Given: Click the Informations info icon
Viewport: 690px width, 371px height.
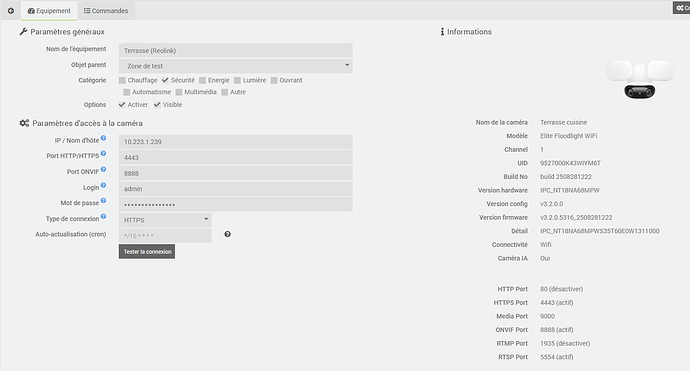Looking at the screenshot, I should (442, 32).
